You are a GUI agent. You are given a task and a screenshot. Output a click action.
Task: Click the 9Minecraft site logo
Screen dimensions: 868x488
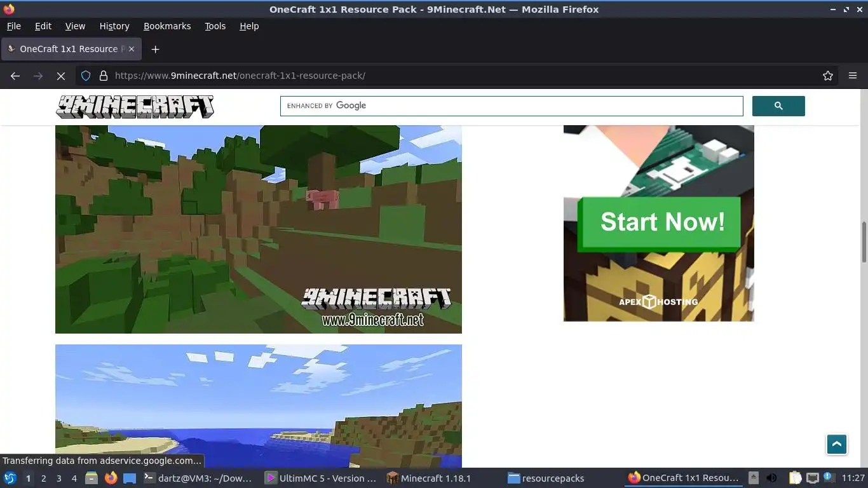pos(135,107)
